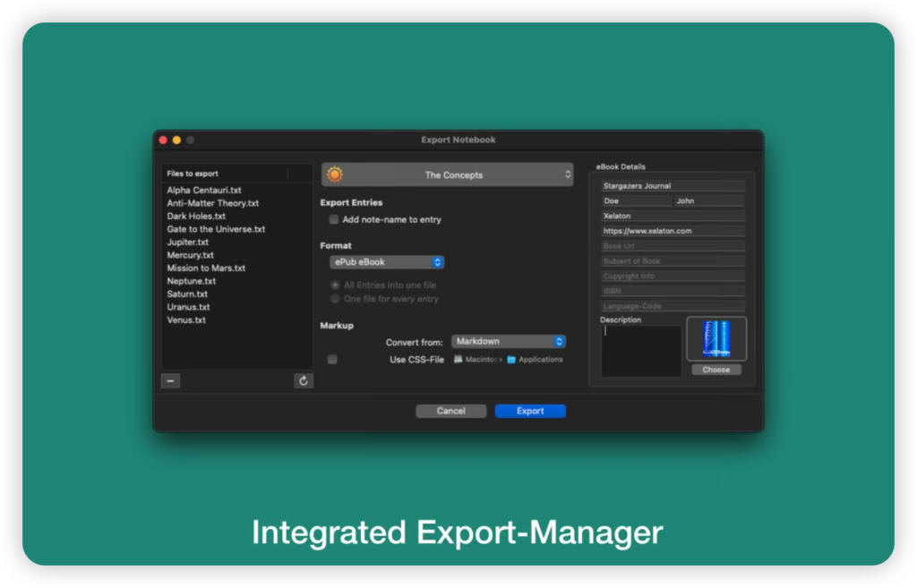This screenshot has height=588, width=917.
Task: Click the refresh icon below the file list
Action: click(304, 379)
